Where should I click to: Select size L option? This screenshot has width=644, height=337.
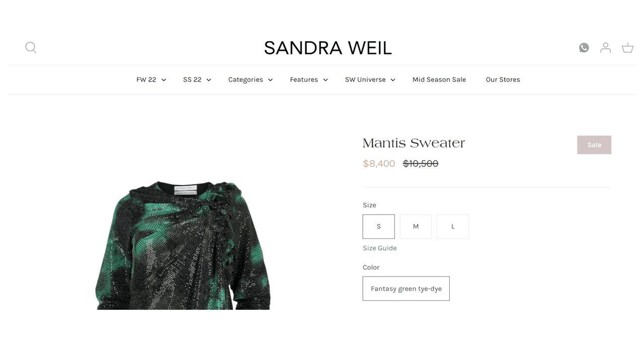point(453,226)
